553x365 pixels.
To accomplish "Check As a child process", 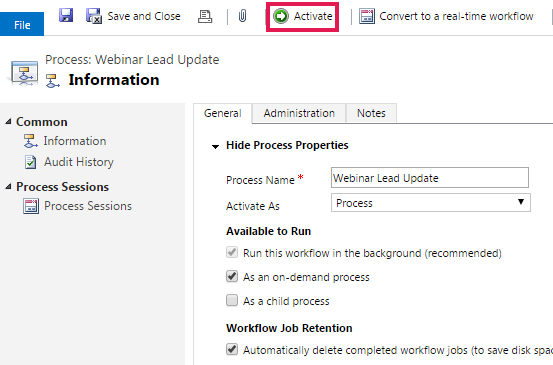I will (232, 300).
